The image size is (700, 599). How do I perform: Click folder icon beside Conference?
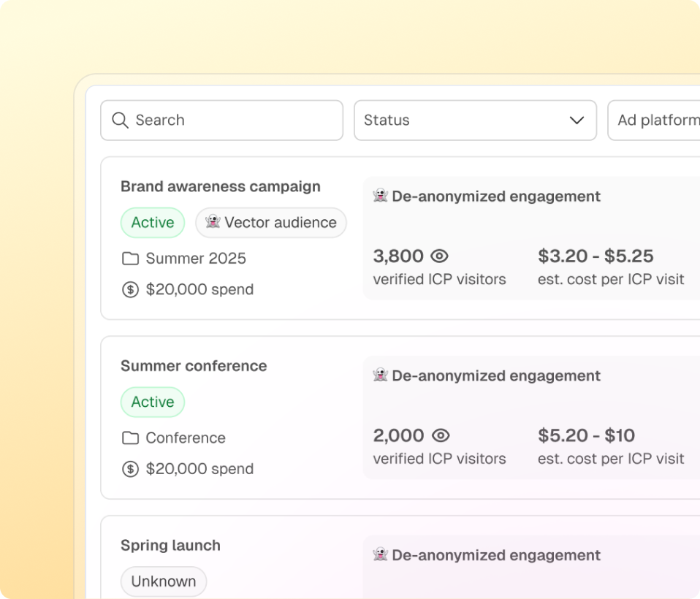130,438
